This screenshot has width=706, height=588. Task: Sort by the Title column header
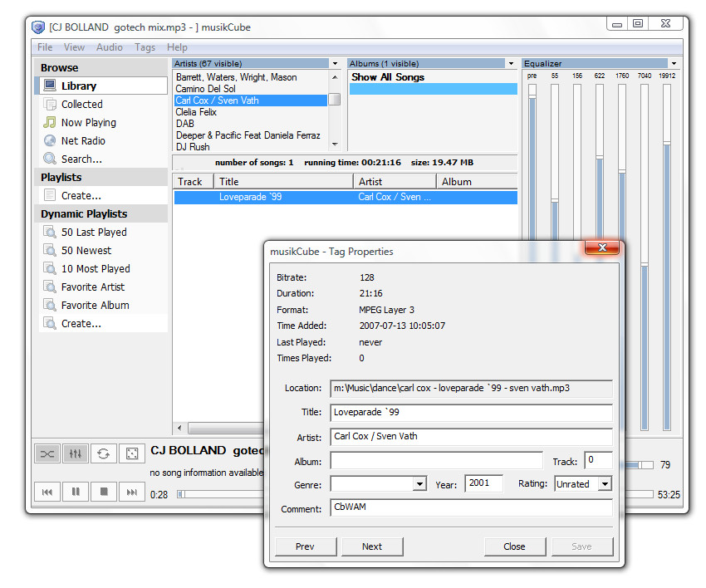point(283,182)
